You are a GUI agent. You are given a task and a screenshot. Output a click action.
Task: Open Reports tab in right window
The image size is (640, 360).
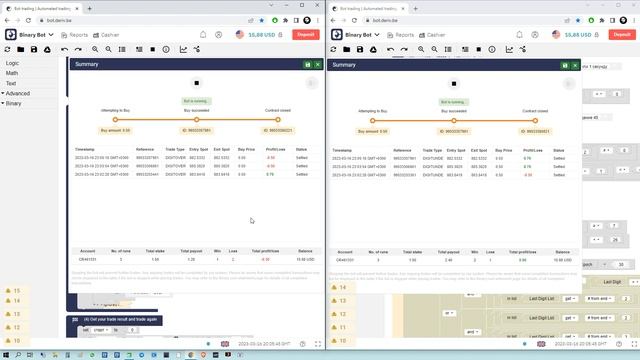coord(401,35)
